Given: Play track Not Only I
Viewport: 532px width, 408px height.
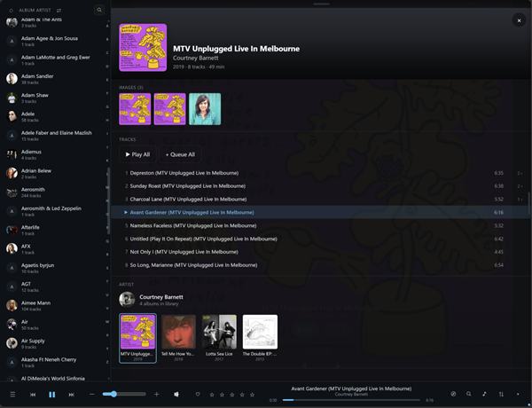Looking at the screenshot, I should (x=320, y=252).
